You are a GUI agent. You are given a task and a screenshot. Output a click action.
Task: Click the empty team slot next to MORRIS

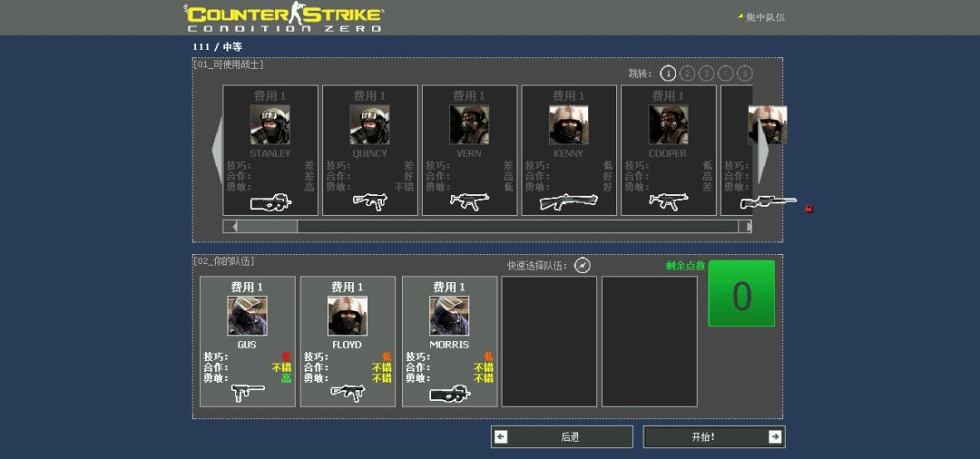click(x=549, y=342)
